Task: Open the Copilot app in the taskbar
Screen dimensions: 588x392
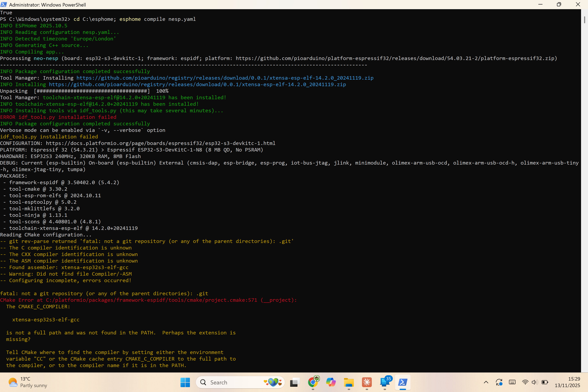Action: click(x=331, y=382)
